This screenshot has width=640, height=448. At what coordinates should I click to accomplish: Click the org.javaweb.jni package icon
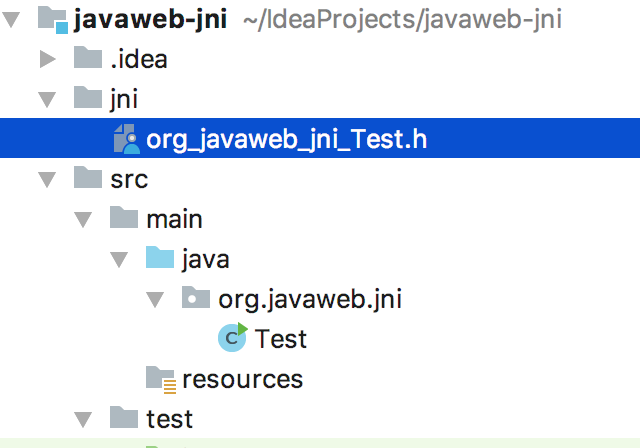tap(196, 297)
